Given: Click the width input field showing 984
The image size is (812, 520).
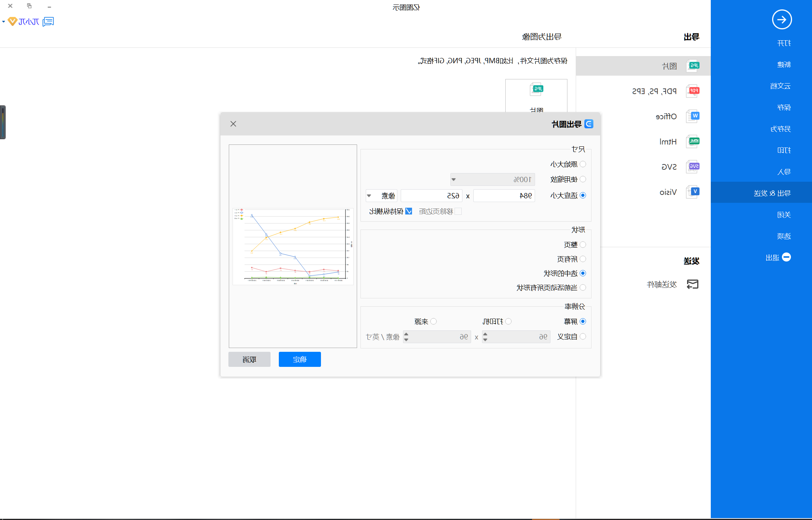Looking at the screenshot, I should coord(504,196).
